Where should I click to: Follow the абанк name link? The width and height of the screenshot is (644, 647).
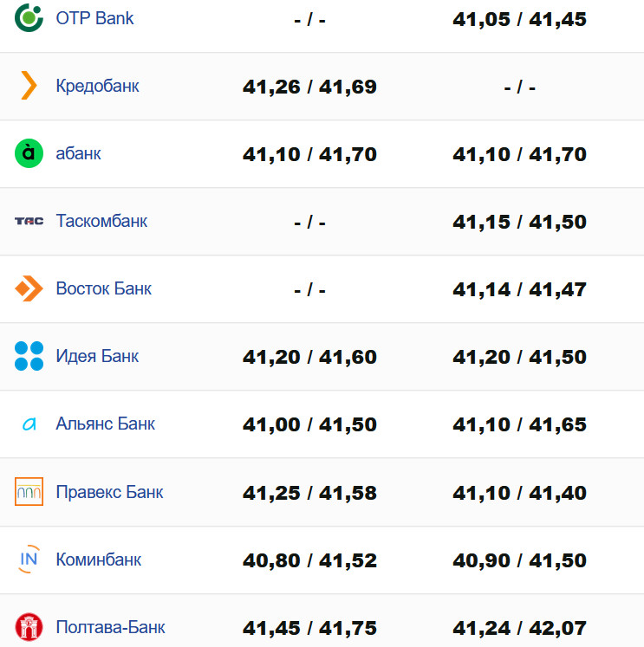click(x=78, y=153)
